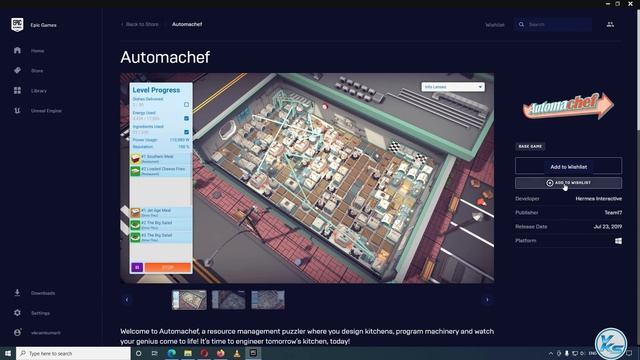Launch Firefox from taskbar

coord(220,353)
